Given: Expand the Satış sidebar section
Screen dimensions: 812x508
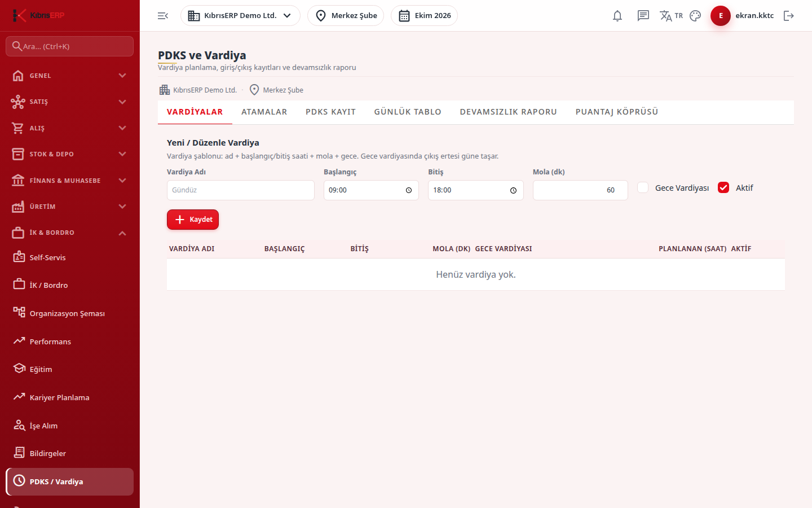Looking at the screenshot, I should point(70,102).
